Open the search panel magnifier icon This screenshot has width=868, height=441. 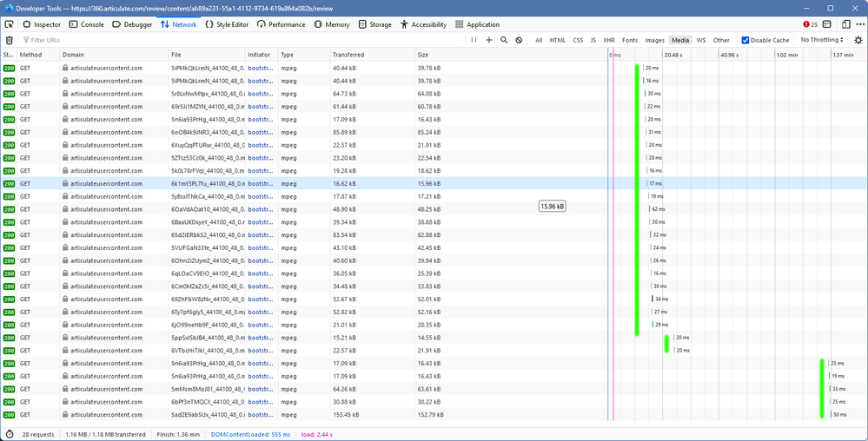point(504,40)
